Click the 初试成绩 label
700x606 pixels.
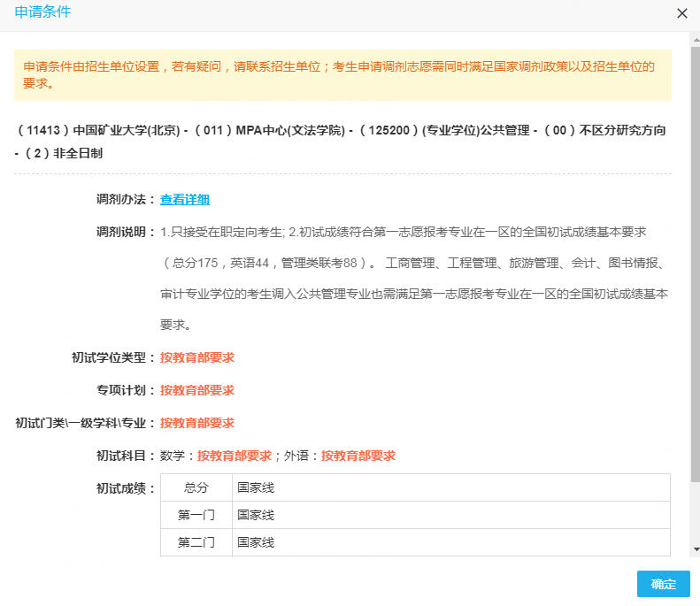click(125, 488)
